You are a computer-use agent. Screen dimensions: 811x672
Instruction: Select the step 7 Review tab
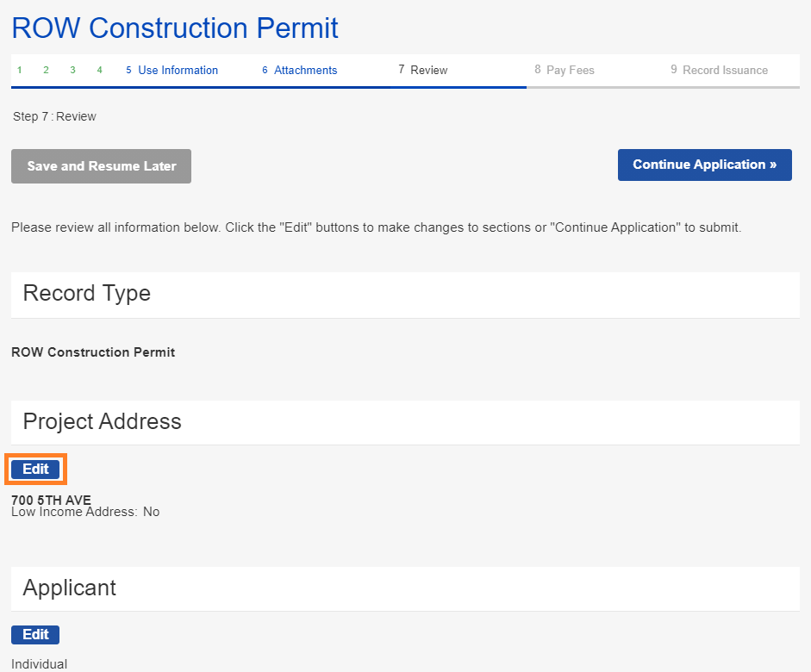[x=423, y=71]
